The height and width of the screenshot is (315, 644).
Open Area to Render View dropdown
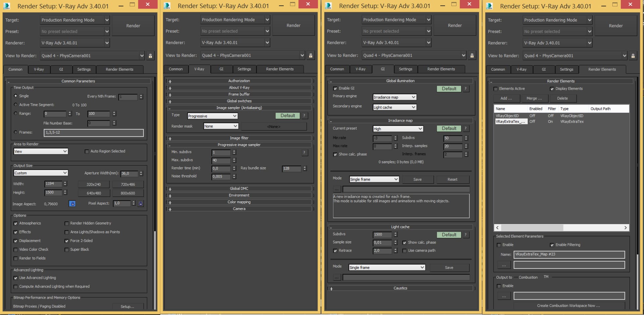coord(41,151)
